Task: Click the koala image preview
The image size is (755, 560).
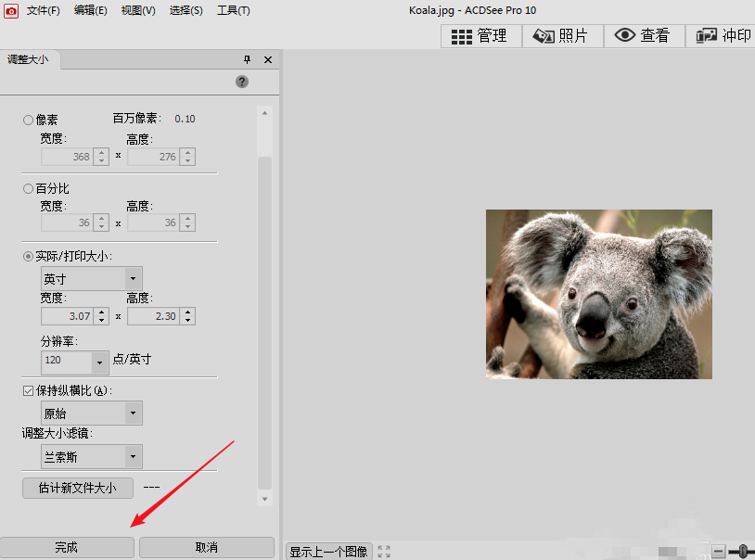Action: (598, 294)
